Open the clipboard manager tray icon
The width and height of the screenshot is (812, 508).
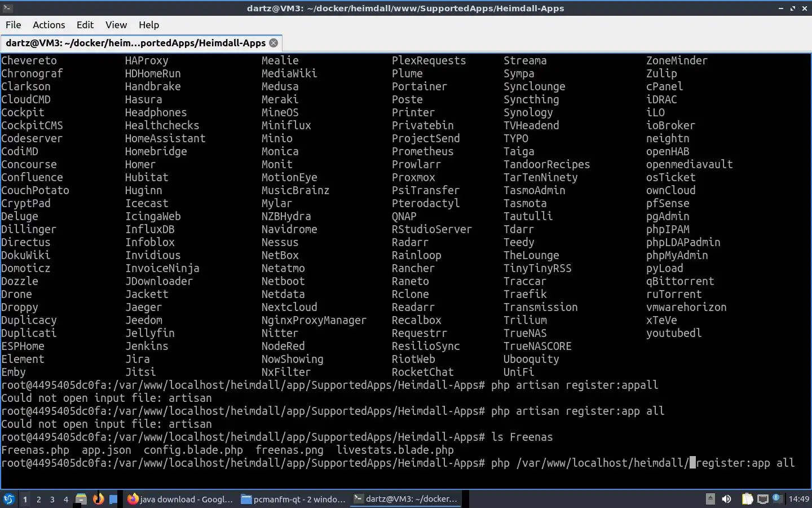(747, 499)
